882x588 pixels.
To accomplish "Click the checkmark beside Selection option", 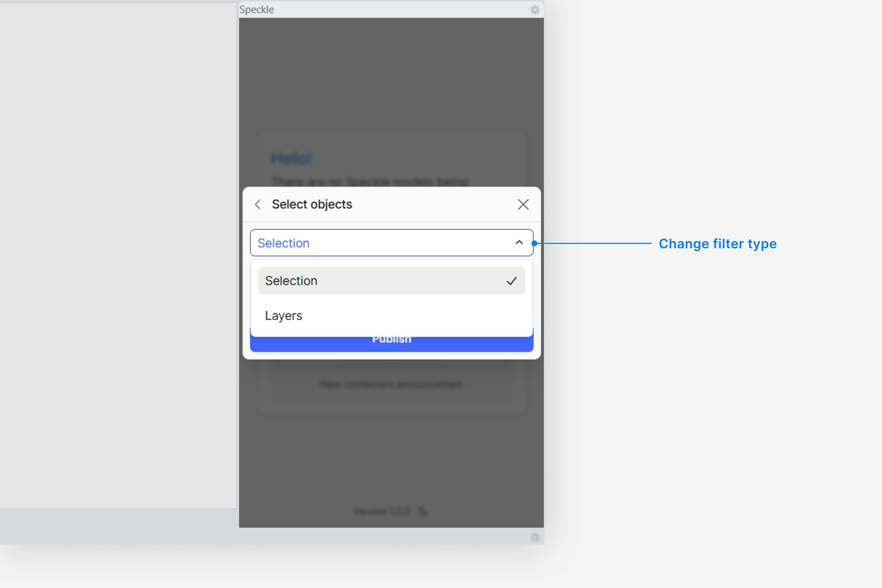I will coord(511,281).
